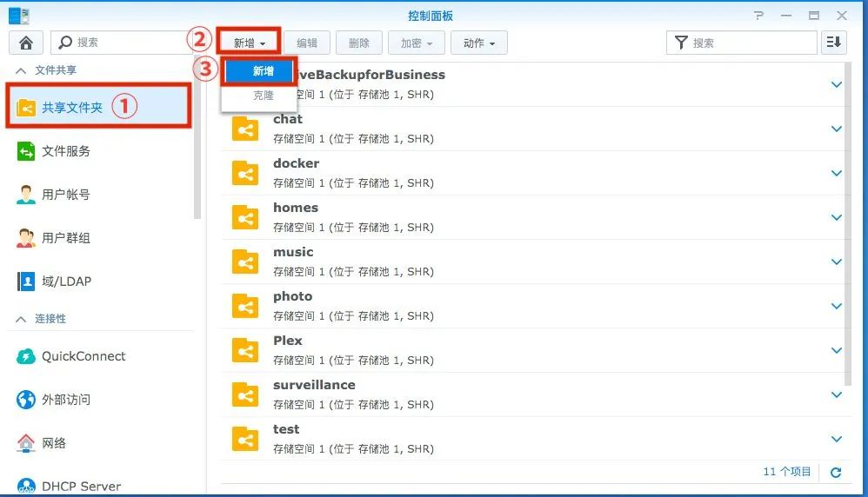
Task: Select the 'photo' folder name
Action: tap(292, 296)
